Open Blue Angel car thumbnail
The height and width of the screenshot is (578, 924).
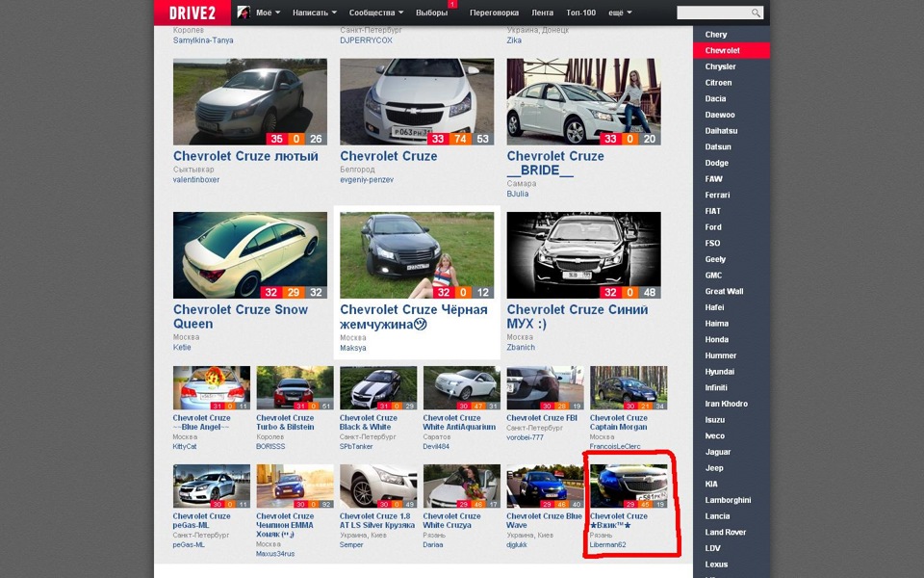[212, 387]
